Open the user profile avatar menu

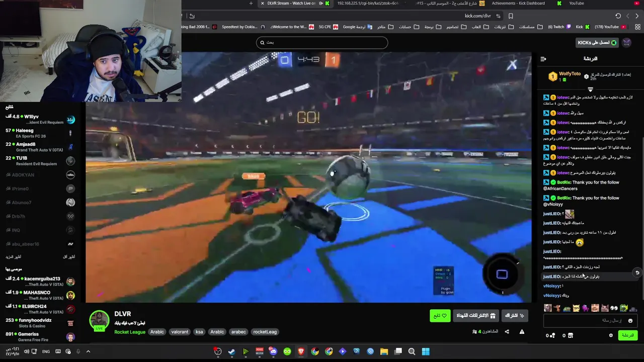point(626,43)
